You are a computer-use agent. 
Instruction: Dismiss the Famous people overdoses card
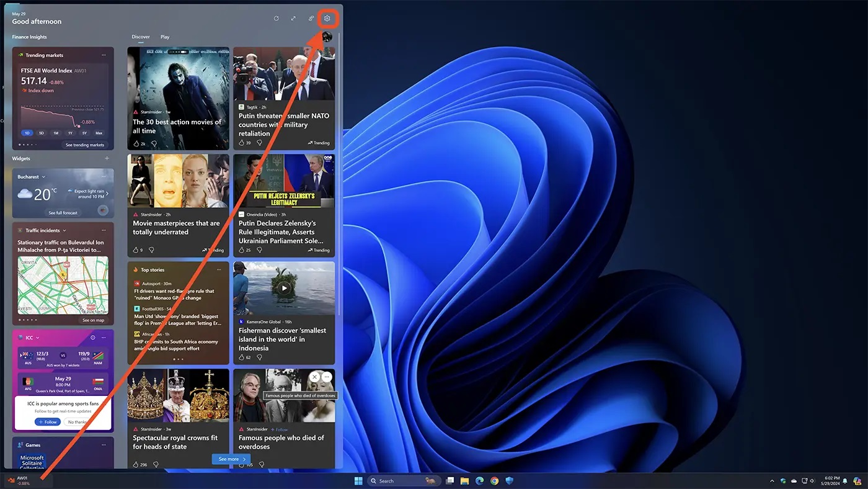click(x=314, y=377)
